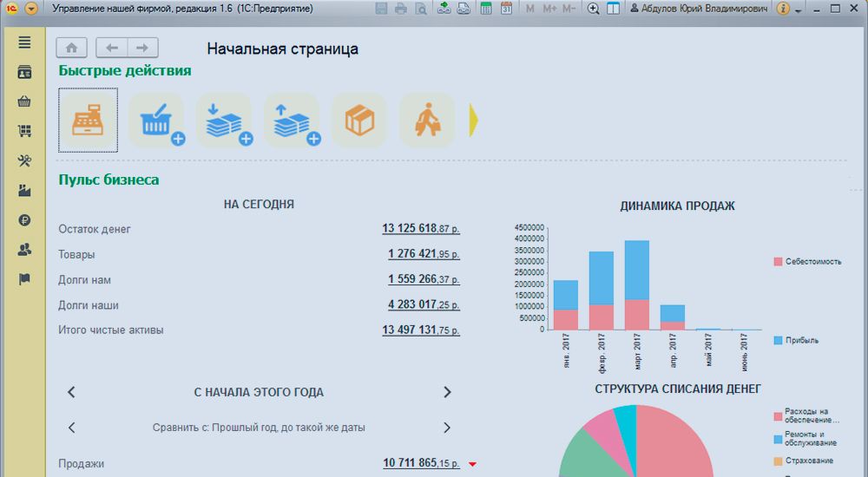Add incoming money receipt quick action
Viewport: 868px width, 477px height.
pos(224,120)
